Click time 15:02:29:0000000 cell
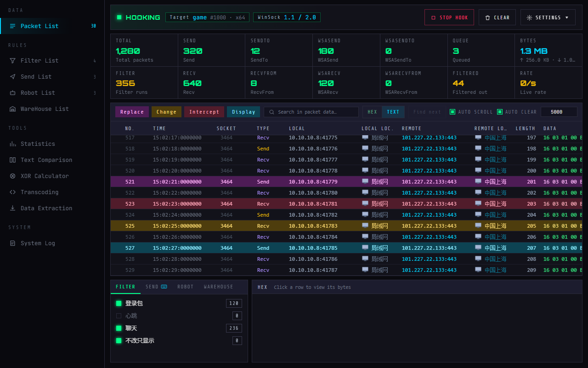Screen dimensions: 588x368 tap(177, 270)
